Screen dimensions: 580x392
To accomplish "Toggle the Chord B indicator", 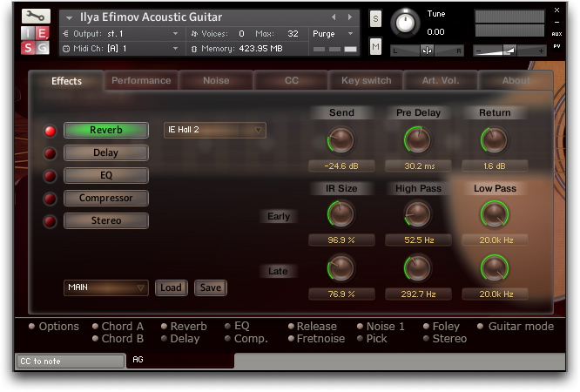I will click(96, 338).
